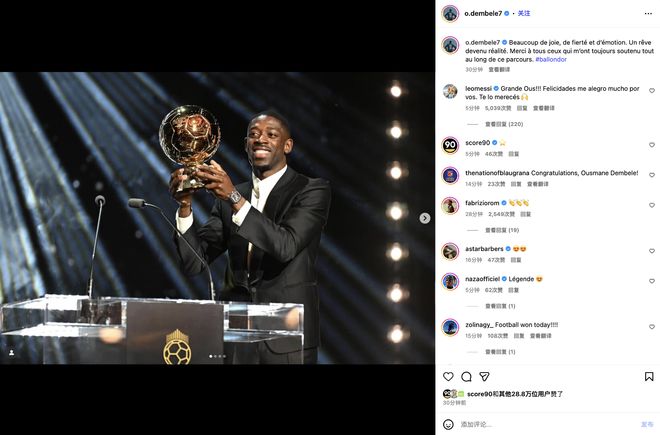Save post with the bookmark icon
This screenshot has width=660, height=435.
click(649, 376)
